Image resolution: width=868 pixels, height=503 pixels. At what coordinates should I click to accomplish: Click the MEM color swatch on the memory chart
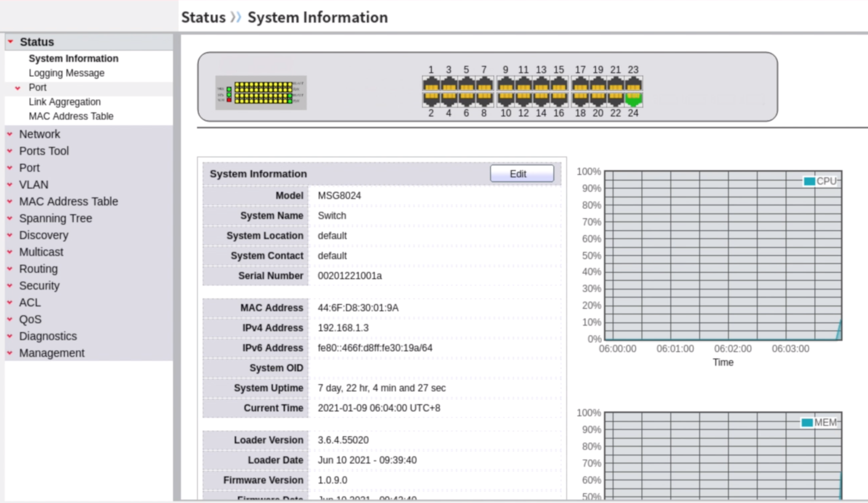tap(807, 422)
